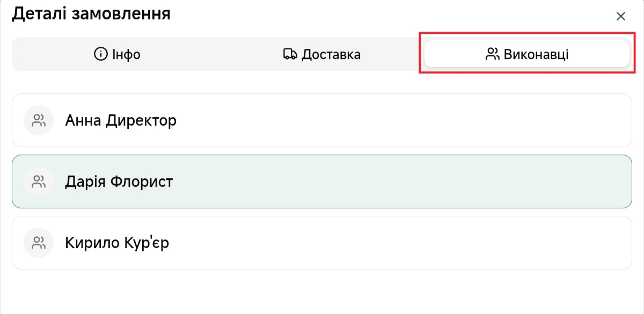
Task: Click the name text Дарія Флорист
Action: pyautogui.click(x=119, y=181)
